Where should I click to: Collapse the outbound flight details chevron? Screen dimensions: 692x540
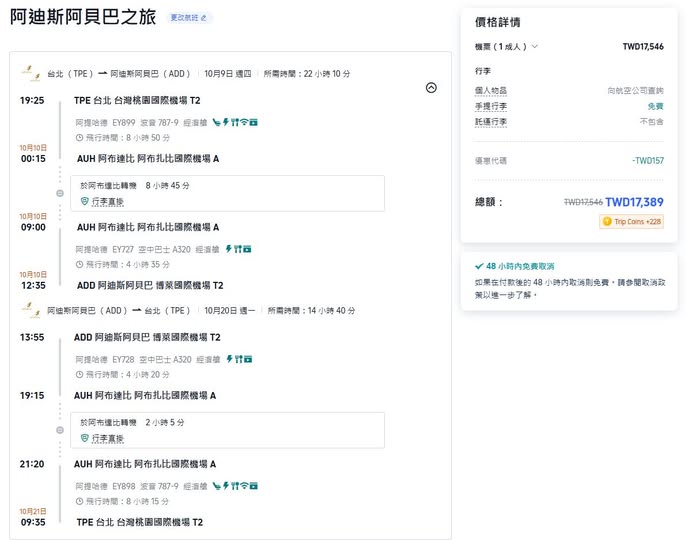[x=431, y=88]
